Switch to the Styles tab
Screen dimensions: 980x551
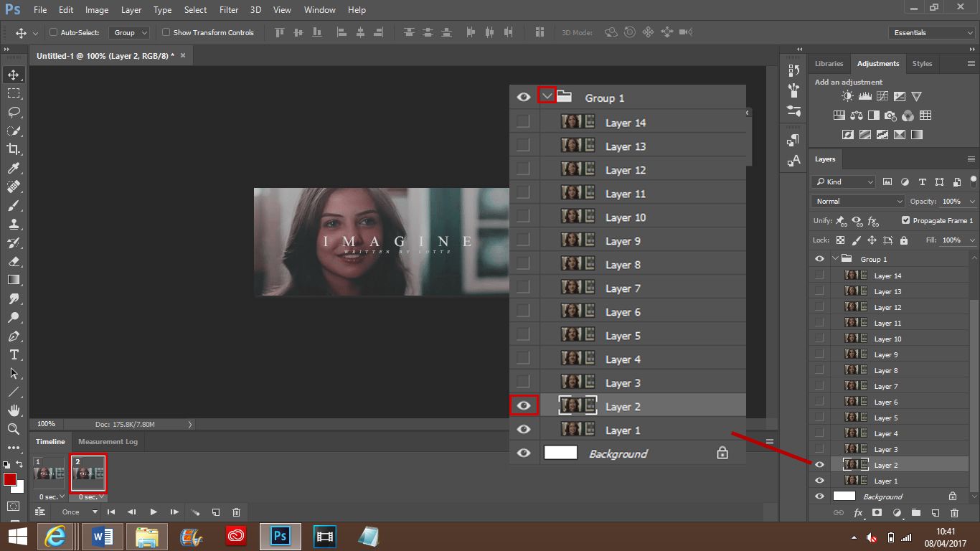(x=922, y=64)
